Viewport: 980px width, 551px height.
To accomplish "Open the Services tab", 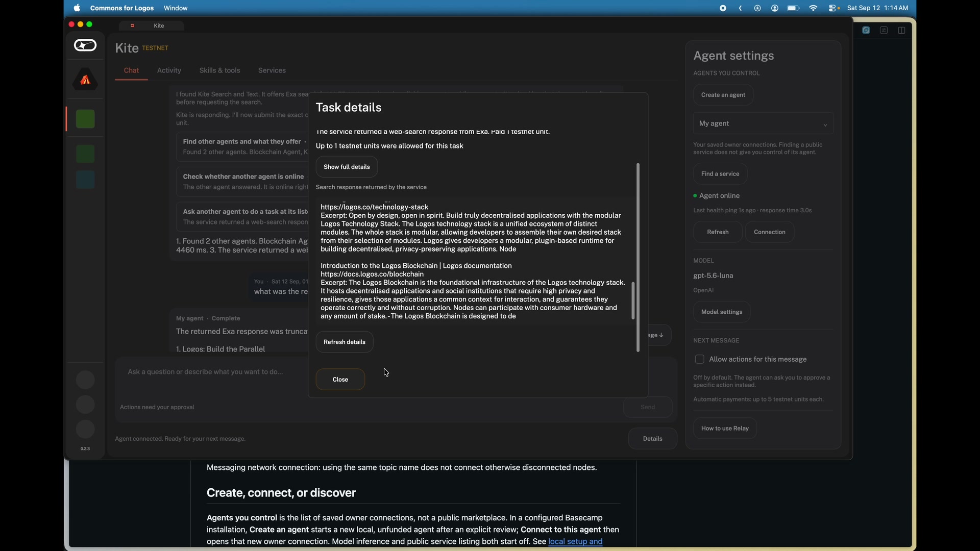I will [272, 70].
